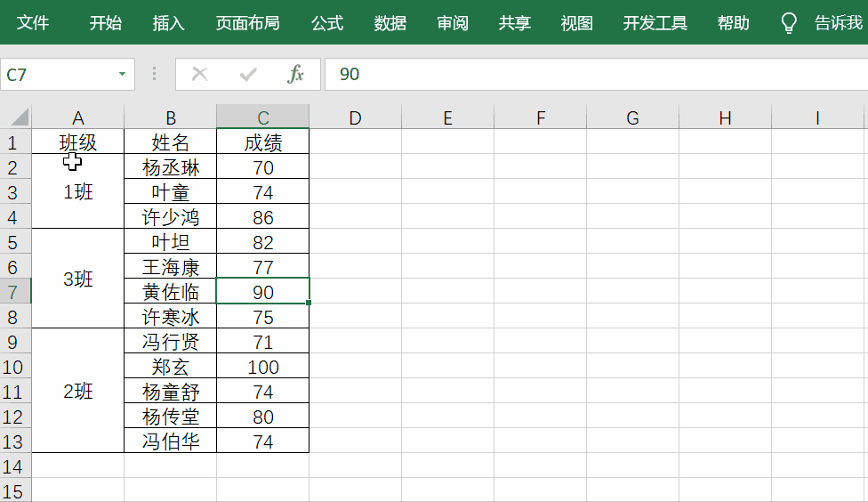
Task: Select column C header
Action: tap(263, 117)
